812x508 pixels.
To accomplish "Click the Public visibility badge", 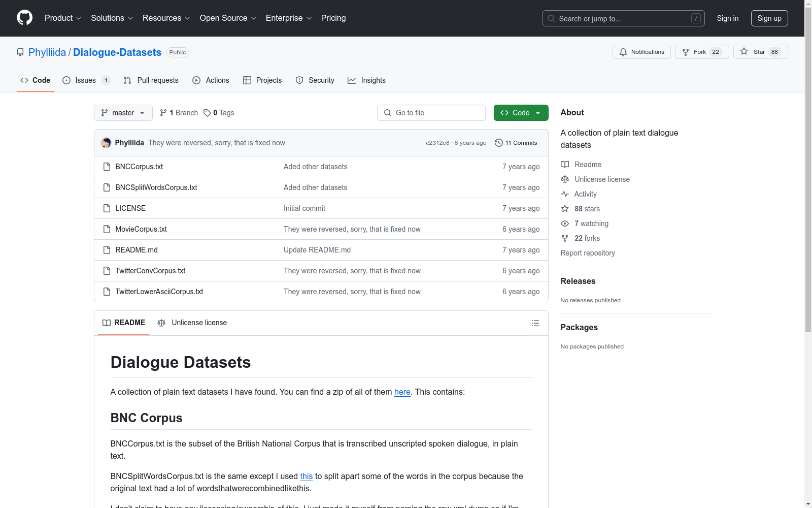I will point(178,52).
